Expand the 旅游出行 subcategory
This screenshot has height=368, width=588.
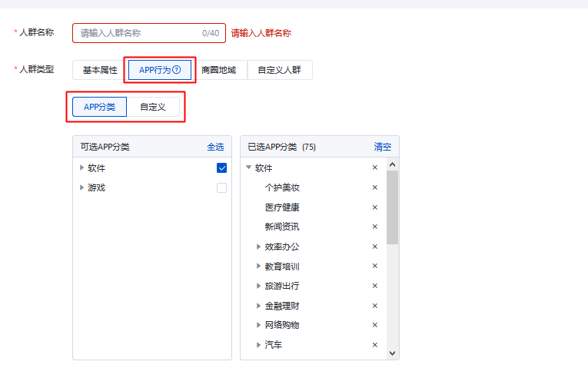click(x=258, y=286)
